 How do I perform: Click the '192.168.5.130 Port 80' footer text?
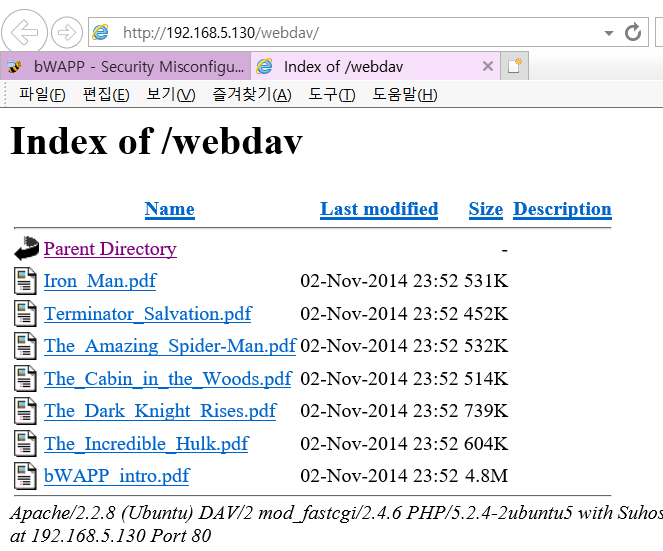tap(121, 536)
